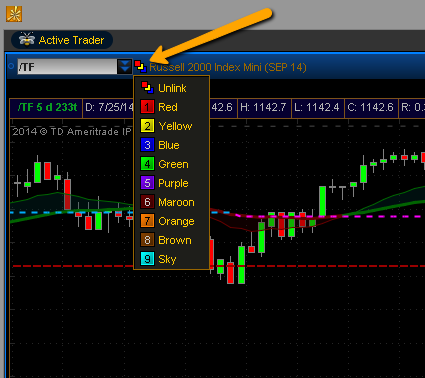Select Unlink from the link menu

pyautogui.click(x=171, y=88)
